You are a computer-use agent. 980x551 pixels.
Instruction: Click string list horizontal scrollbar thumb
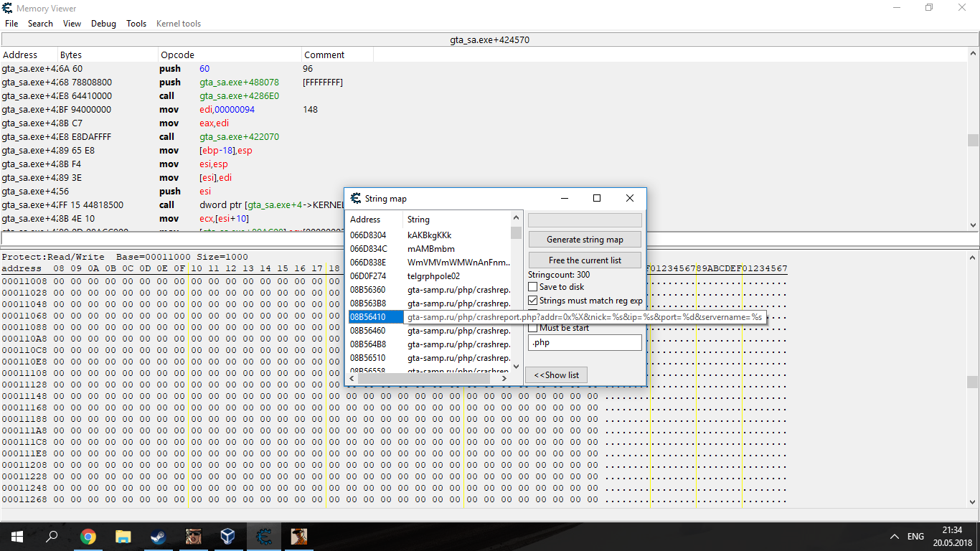pyautogui.click(x=423, y=378)
